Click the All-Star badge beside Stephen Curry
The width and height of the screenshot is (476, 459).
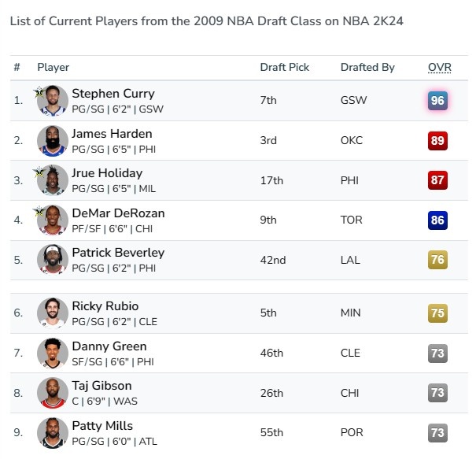coord(39,92)
